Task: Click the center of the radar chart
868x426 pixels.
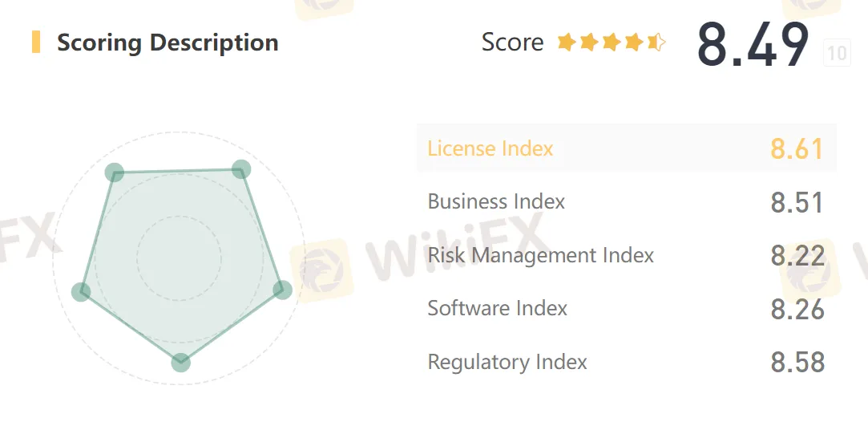Action: [179, 258]
